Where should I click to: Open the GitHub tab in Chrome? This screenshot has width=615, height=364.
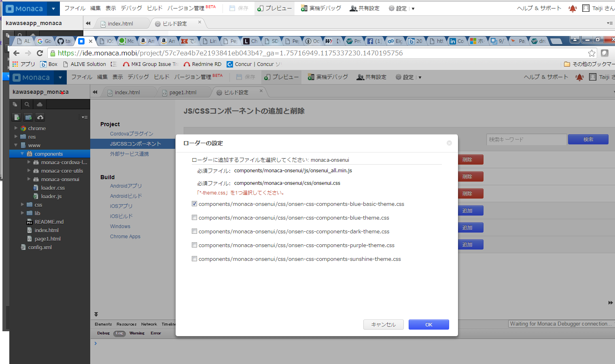(64, 41)
